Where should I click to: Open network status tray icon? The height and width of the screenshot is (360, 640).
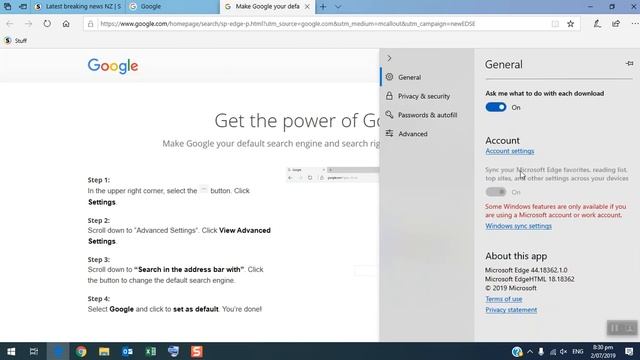pyautogui.click(x=552, y=351)
